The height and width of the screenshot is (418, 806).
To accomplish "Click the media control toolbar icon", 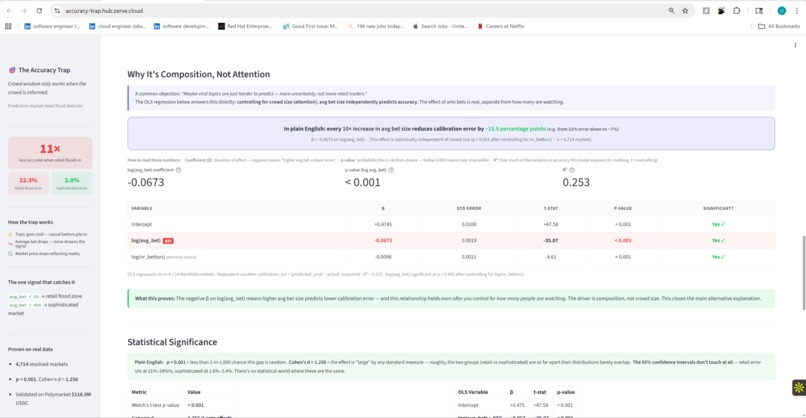I will coord(759,10).
